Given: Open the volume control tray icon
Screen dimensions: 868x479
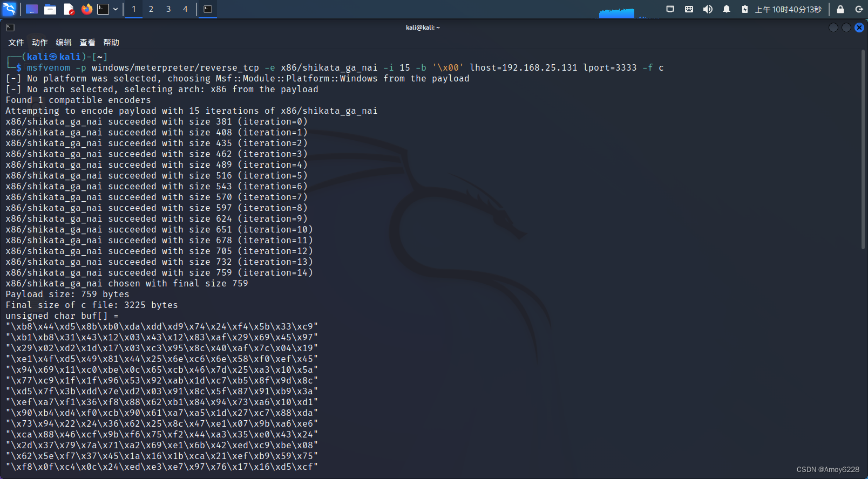Looking at the screenshot, I should 708,9.
